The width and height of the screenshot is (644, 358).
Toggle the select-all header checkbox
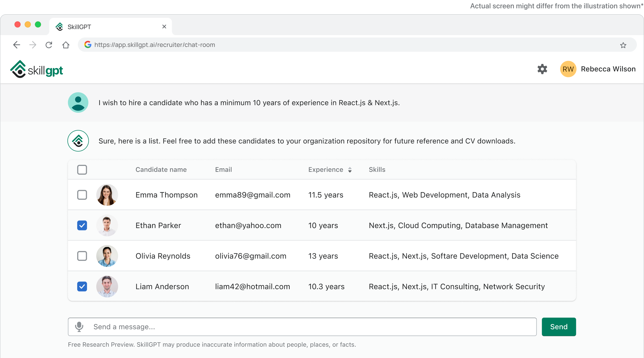(82, 170)
